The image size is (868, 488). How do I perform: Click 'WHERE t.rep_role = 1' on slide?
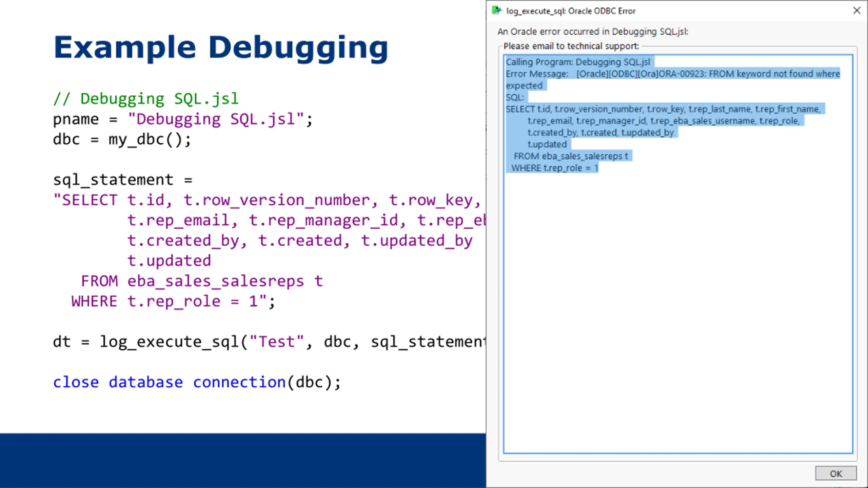click(x=173, y=301)
